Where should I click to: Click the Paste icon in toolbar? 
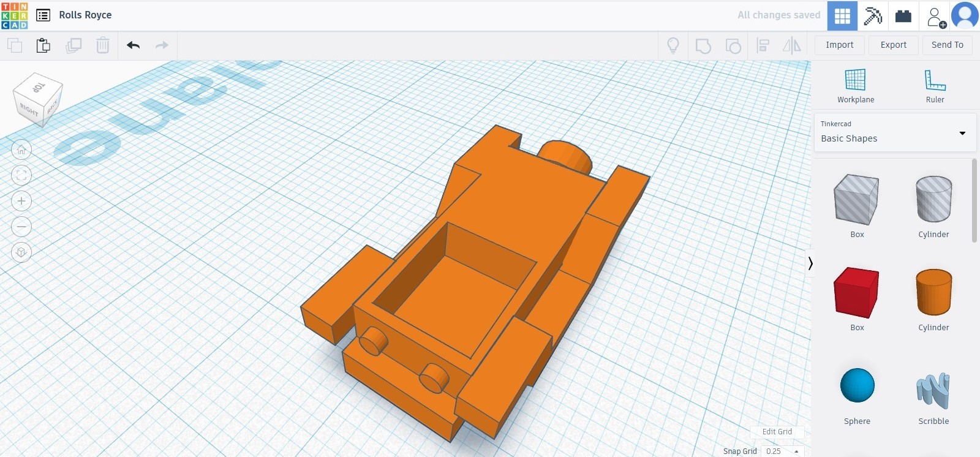[43, 45]
